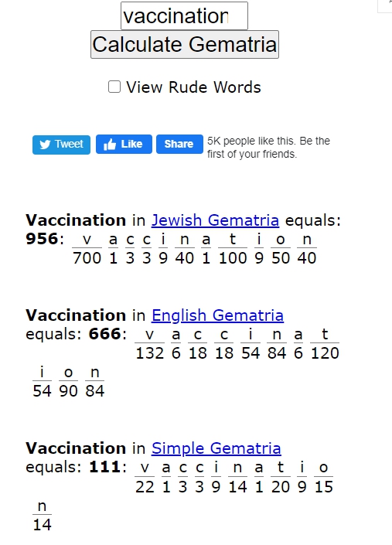
Task: Click the Twitter bird Tweet button
Action: tap(62, 145)
